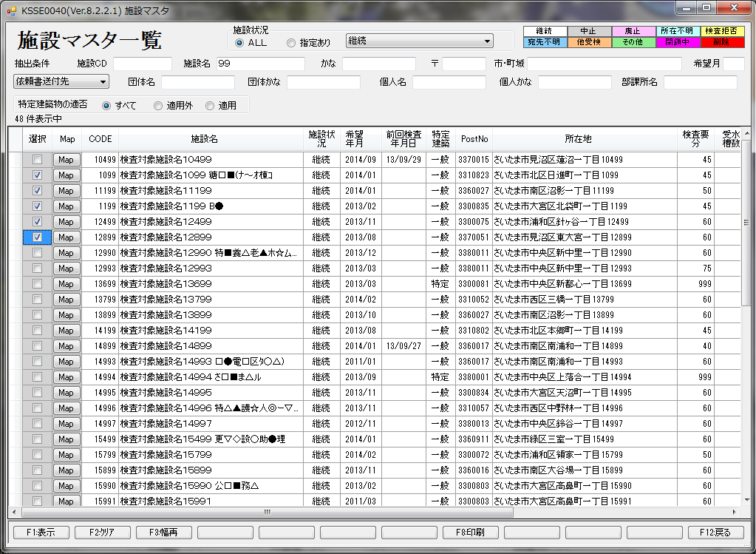Open the 依頼書送付先 dropdown
The width and height of the screenshot is (756, 554).
[61, 81]
